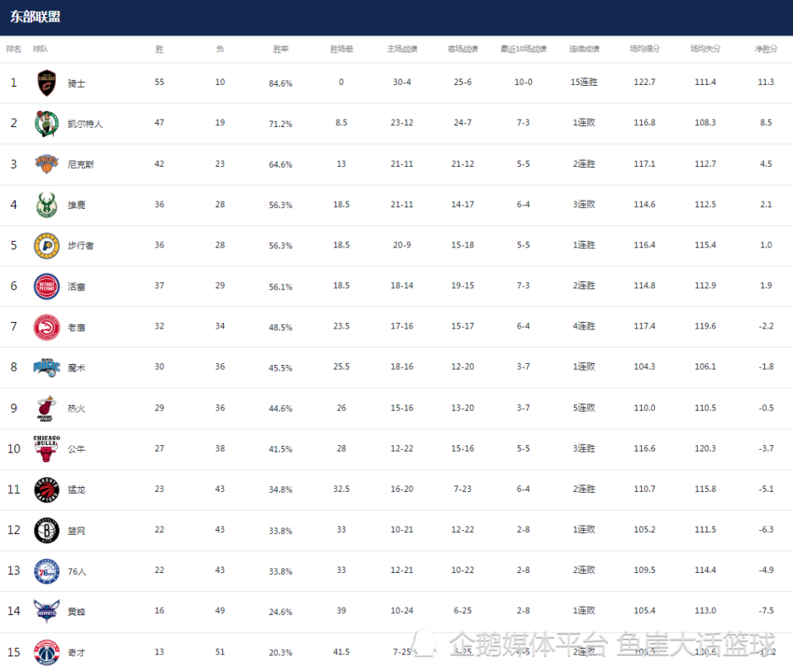Click the 76ers team logo
The image size is (793, 672).
[46, 571]
